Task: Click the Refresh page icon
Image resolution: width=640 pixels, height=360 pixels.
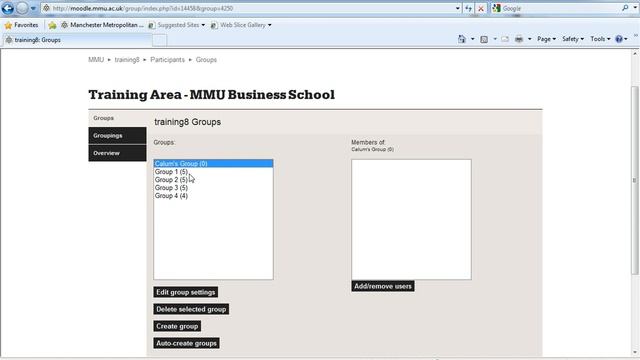Action: point(468,8)
